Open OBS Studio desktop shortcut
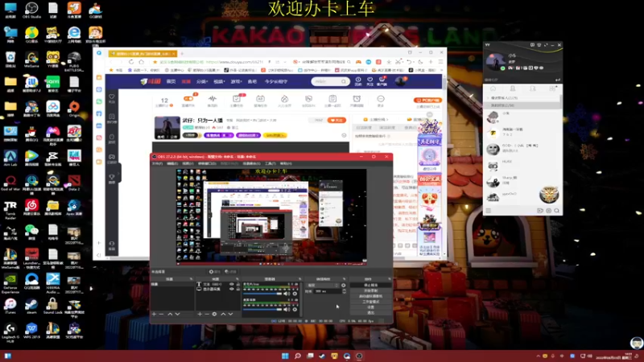Image resolution: width=644 pixels, height=362 pixels. 31,10
